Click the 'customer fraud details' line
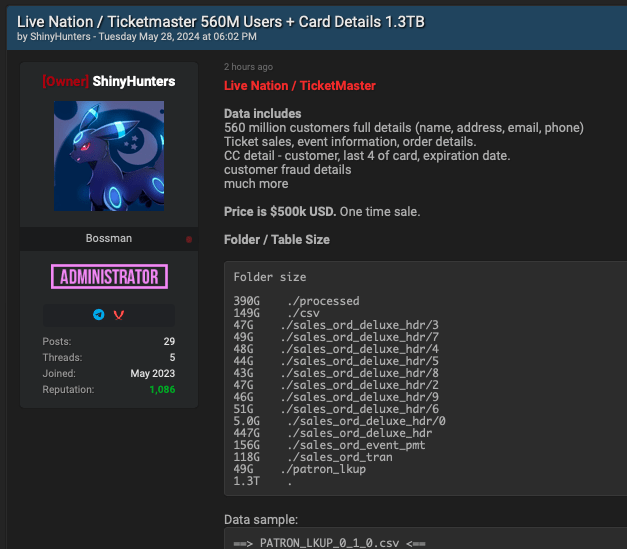The width and height of the screenshot is (627, 549). [288, 170]
